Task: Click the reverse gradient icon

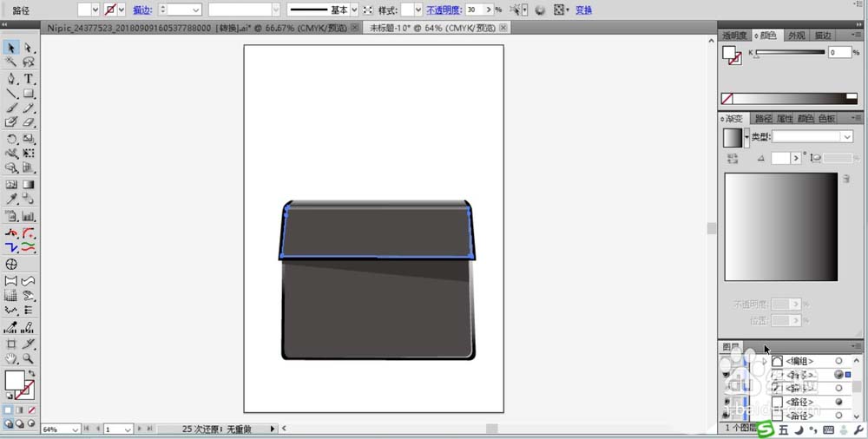Action: point(733,158)
